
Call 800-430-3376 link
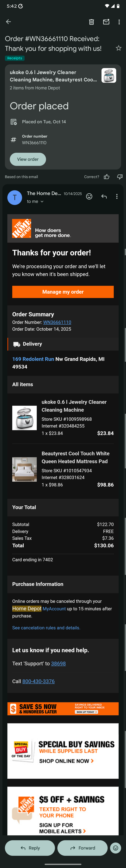click(38, 681)
